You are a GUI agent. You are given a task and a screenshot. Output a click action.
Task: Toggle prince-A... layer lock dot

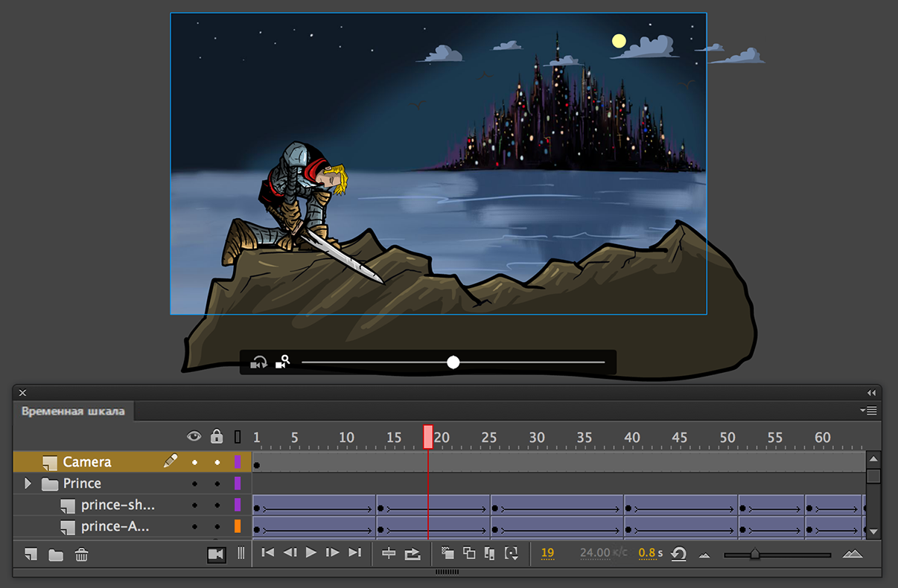[217, 527]
